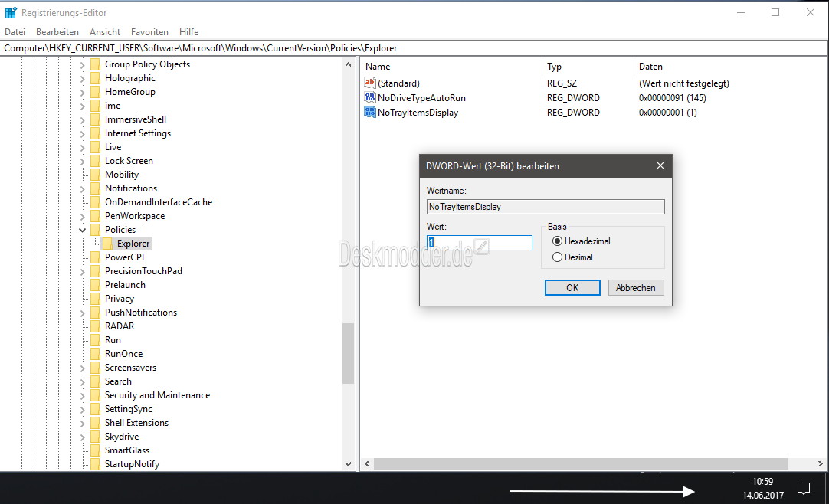Click the Notifications folder icon
829x504 pixels.
coord(95,188)
